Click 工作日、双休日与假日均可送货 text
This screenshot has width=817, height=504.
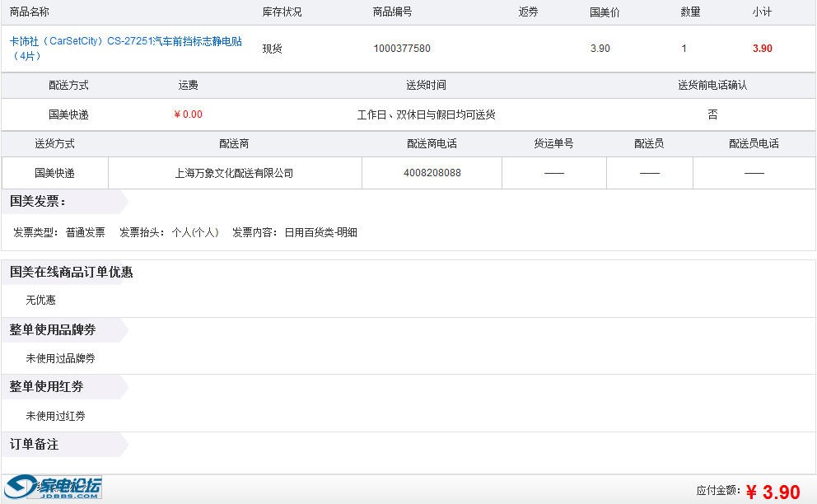point(427,114)
